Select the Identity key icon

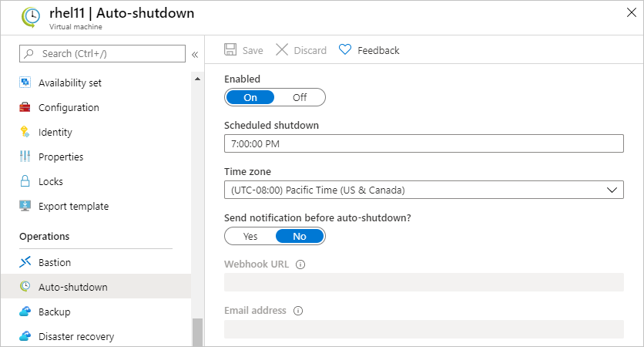(25, 132)
